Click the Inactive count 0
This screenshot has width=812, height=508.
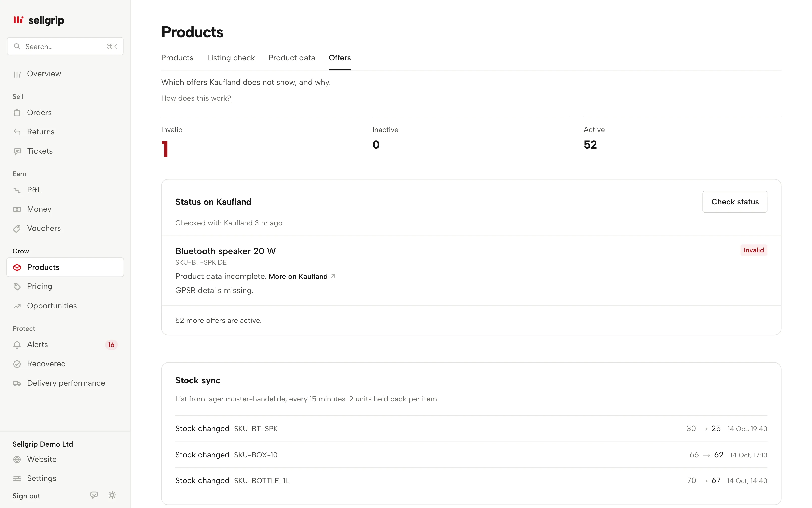click(x=376, y=145)
